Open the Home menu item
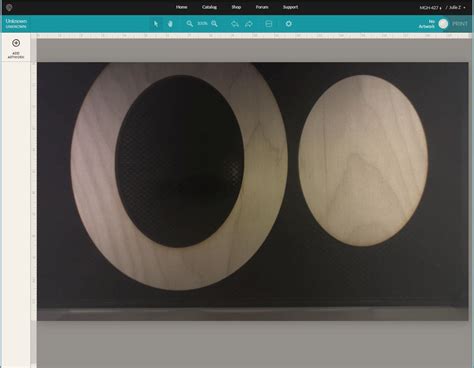 181,7
